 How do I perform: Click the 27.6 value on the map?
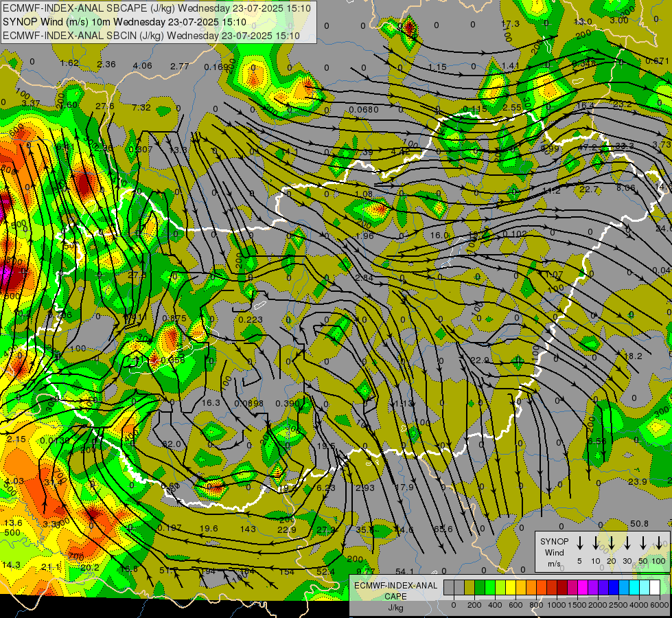point(105,106)
